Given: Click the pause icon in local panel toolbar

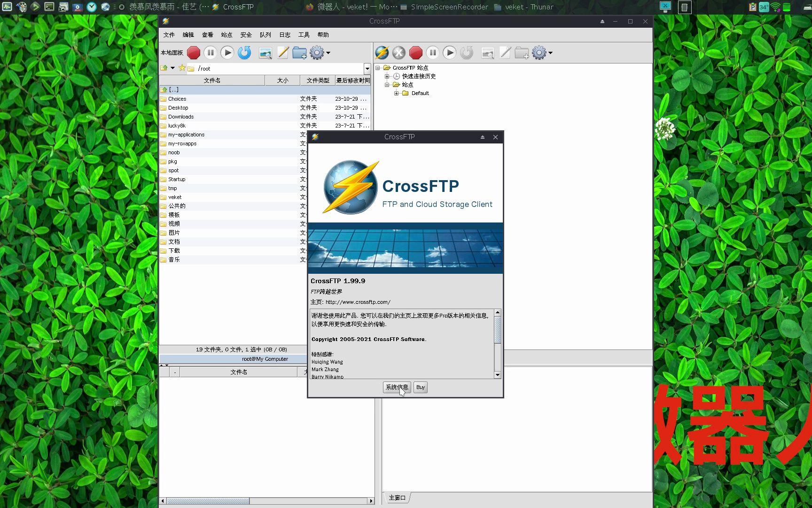Looking at the screenshot, I should 211,53.
